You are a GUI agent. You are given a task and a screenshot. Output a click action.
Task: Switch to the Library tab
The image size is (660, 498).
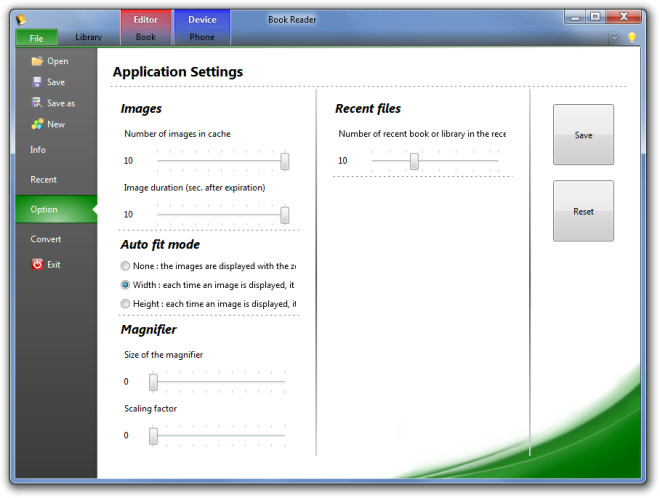pos(88,37)
